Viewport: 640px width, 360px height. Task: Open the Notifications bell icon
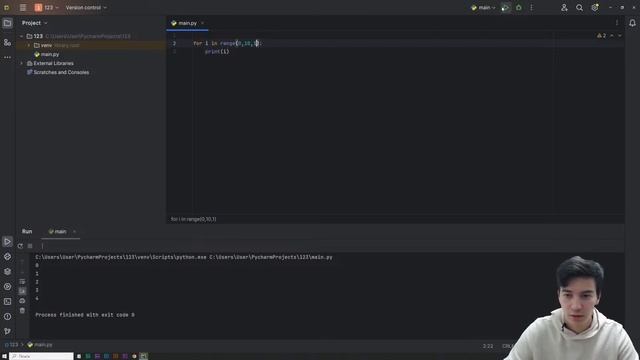pos(632,23)
